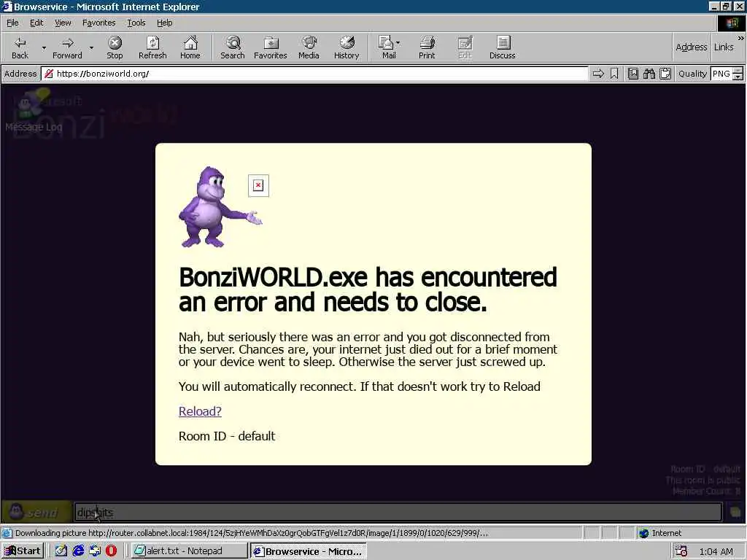Viewport: 747px width, 560px height.
Task: Click the address bar URL field
Action: coord(314,74)
